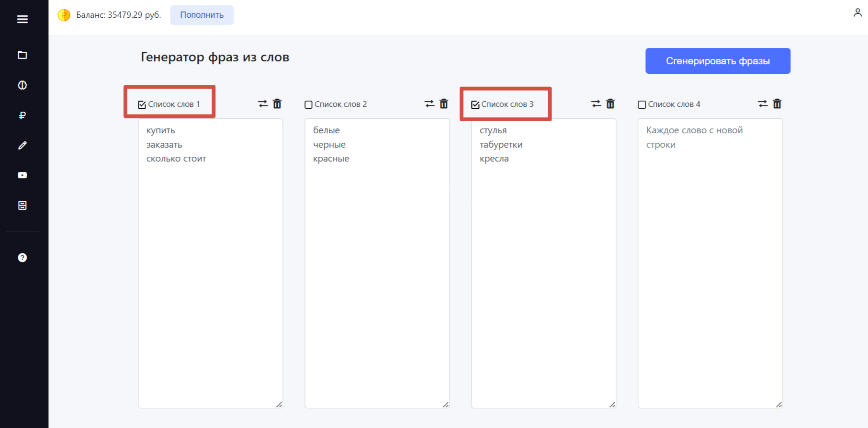The height and width of the screenshot is (428, 868).
Task: Click the question mark help icon
Action: [x=23, y=258]
